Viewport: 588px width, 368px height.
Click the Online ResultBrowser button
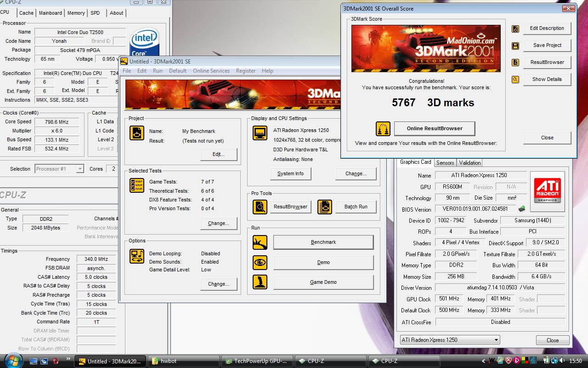click(x=435, y=128)
